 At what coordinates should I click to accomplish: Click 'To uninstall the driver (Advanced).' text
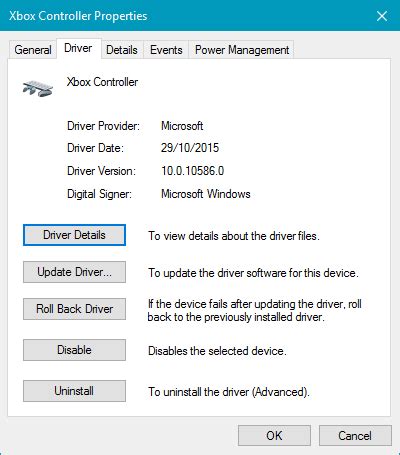(x=229, y=392)
